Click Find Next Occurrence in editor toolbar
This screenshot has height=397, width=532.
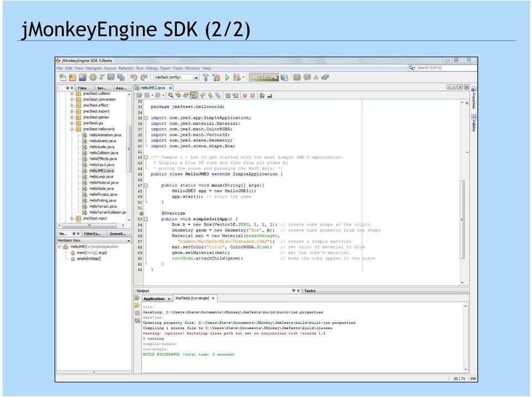click(x=186, y=95)
